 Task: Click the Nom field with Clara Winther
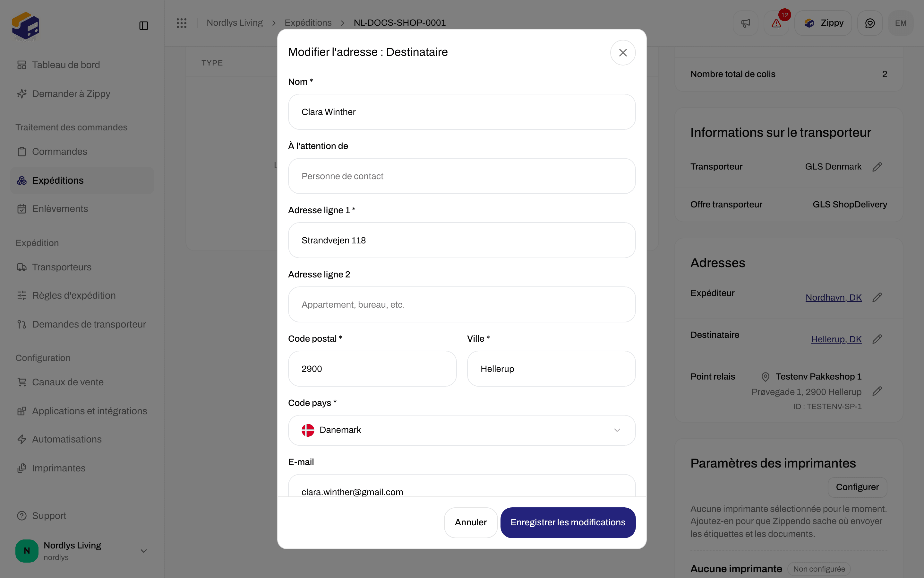462,112
